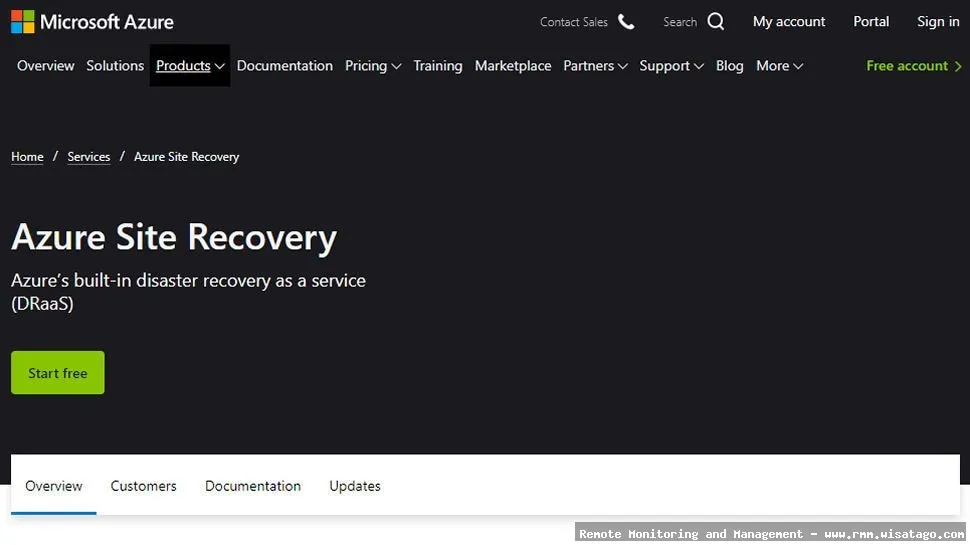Open the Microsoft Azure home wordmark
Viewport: 970px width, 545px height.
coord(106,22)
